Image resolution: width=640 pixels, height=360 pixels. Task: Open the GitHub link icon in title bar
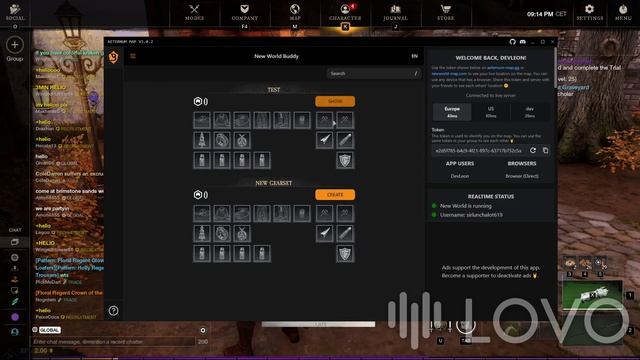pos(513,42)
